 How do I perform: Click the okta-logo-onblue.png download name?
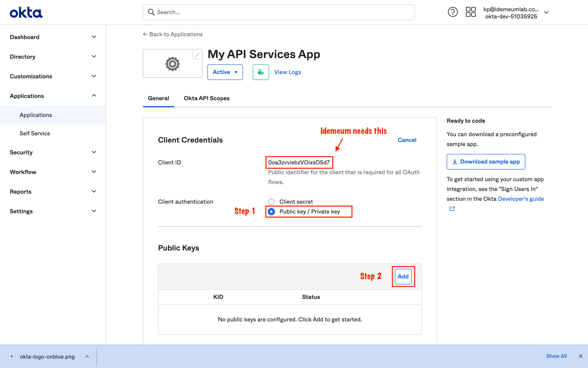pos(47,357)
